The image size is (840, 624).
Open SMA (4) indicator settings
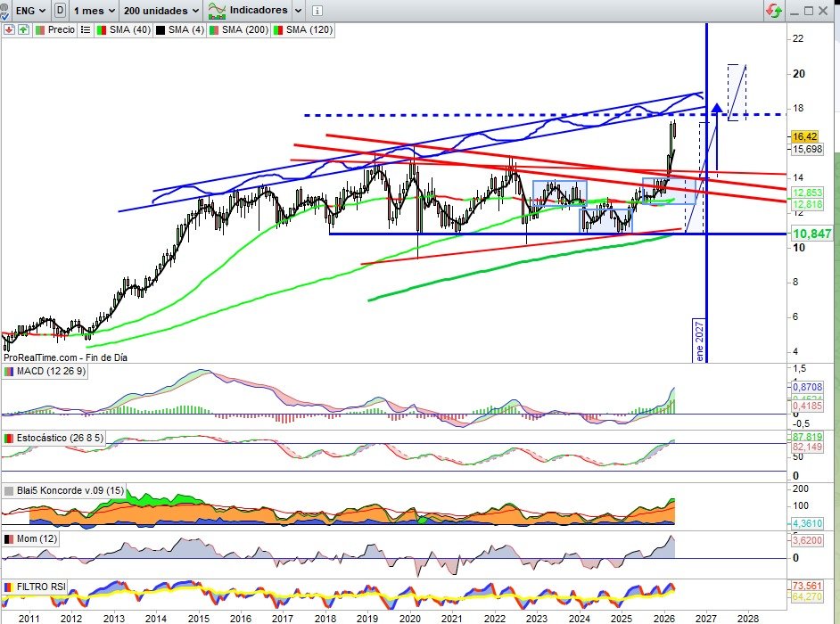[185, 29]
